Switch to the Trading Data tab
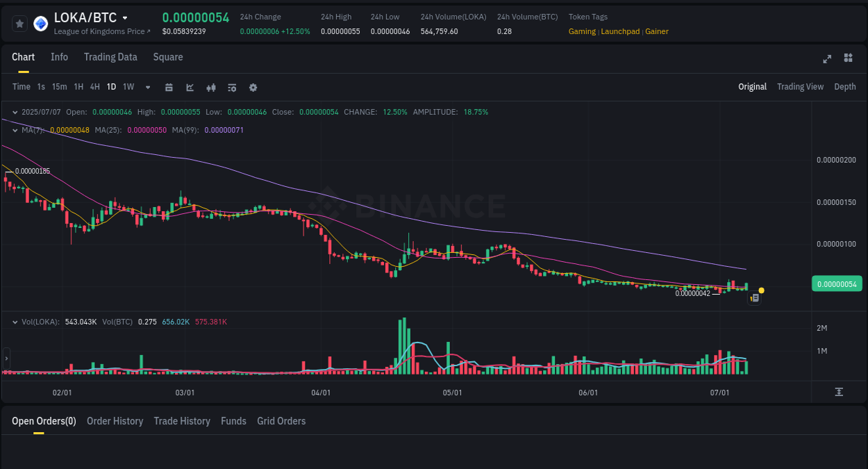Viewport: 868px width, 469px height. [x=110, y=57]
